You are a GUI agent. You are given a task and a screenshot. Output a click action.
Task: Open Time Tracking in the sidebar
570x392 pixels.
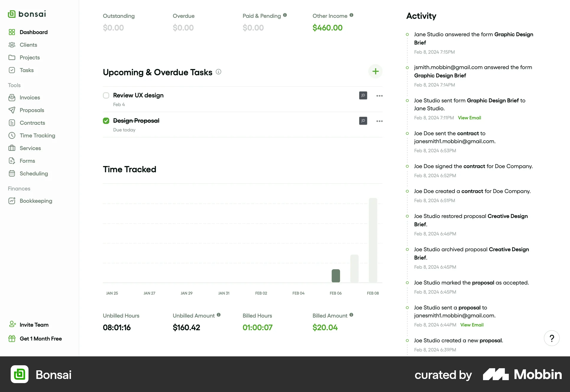point(37,135)
